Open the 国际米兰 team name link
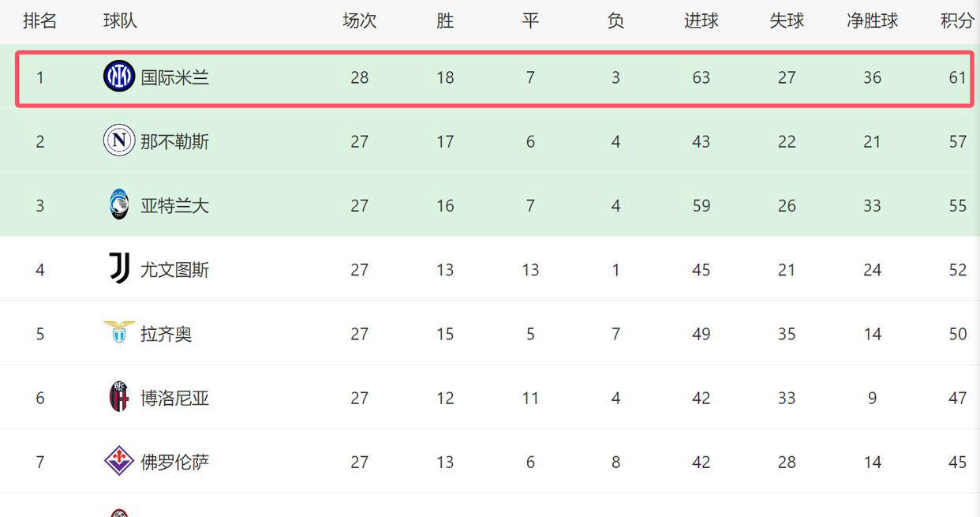 (x=175, y=77)
